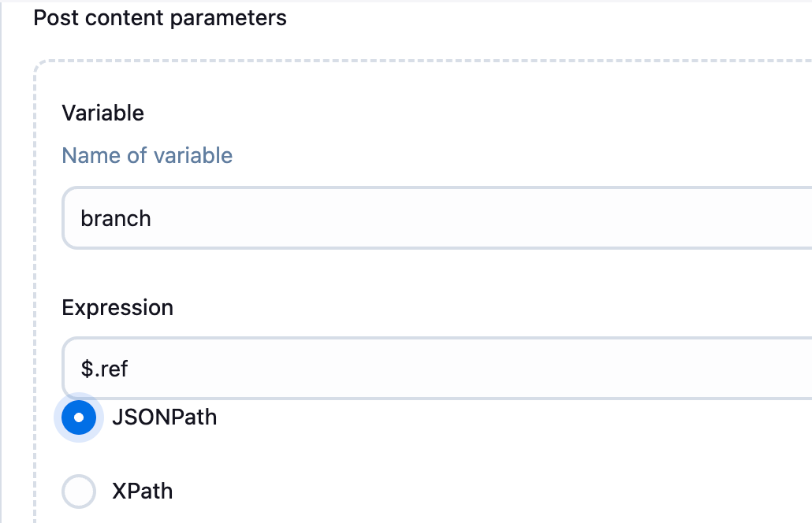The width and height of the screenshot is (812, 523).
Task: Click the XPath option label text
Action: 142,491
